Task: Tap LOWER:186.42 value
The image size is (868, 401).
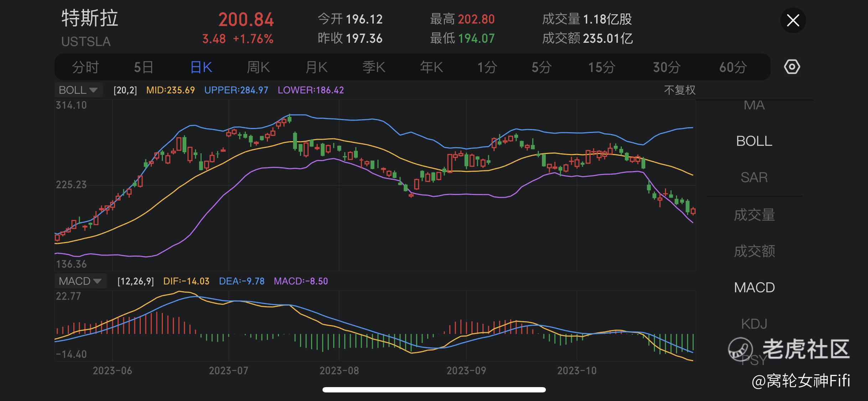Action: pos(311,90)
